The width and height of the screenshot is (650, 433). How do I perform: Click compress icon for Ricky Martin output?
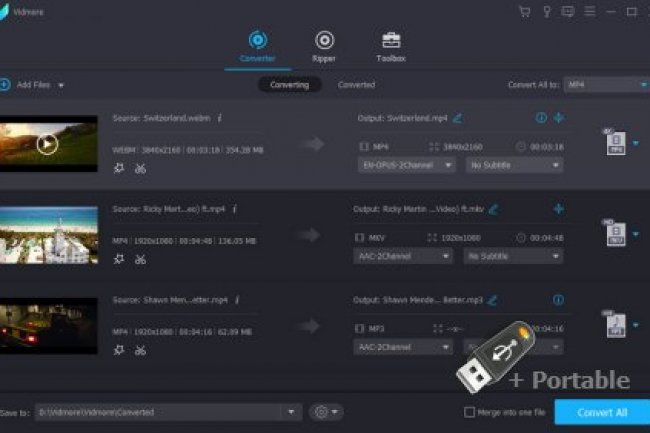[558, 209]
